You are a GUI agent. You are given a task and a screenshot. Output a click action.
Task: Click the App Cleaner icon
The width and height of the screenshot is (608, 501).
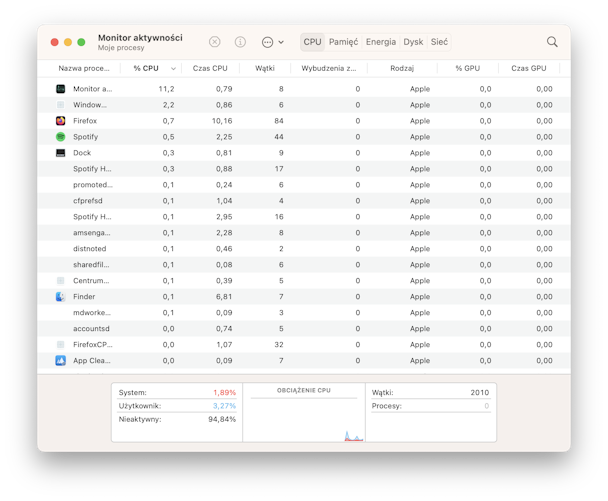(60, 361)
